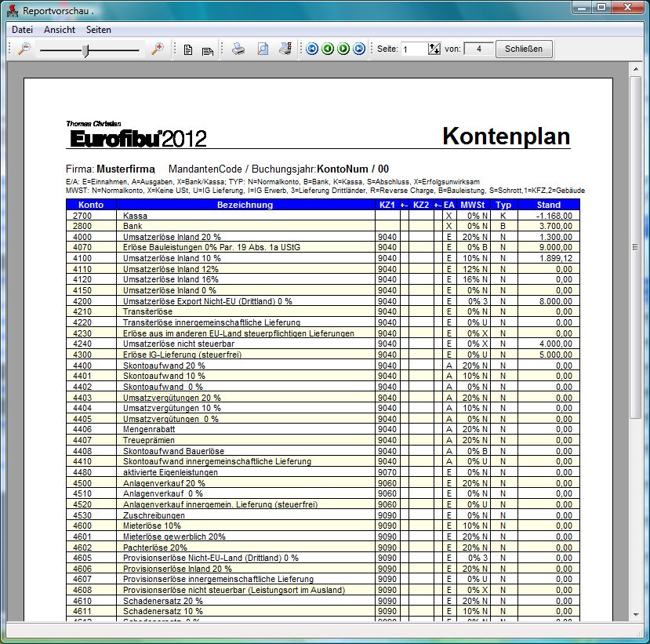Click the balance 3.700,00
Viewport: 650px width, 644px height.
coord(556,227)
